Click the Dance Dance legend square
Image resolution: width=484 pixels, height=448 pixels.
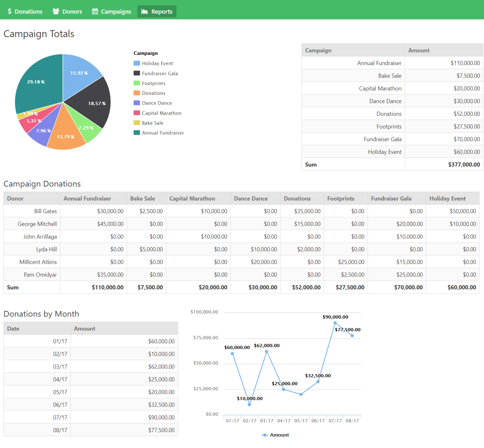(136, 103)
